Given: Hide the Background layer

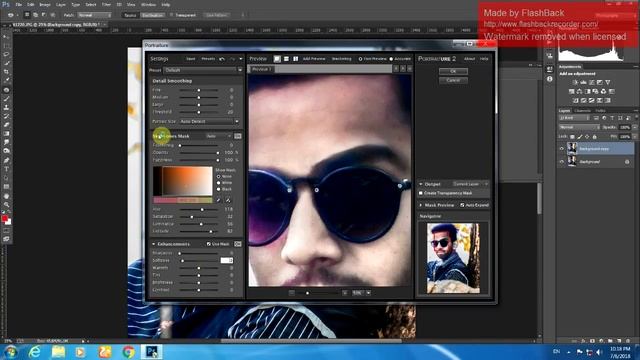Looking at the screenshot, I should coord(562,162).
